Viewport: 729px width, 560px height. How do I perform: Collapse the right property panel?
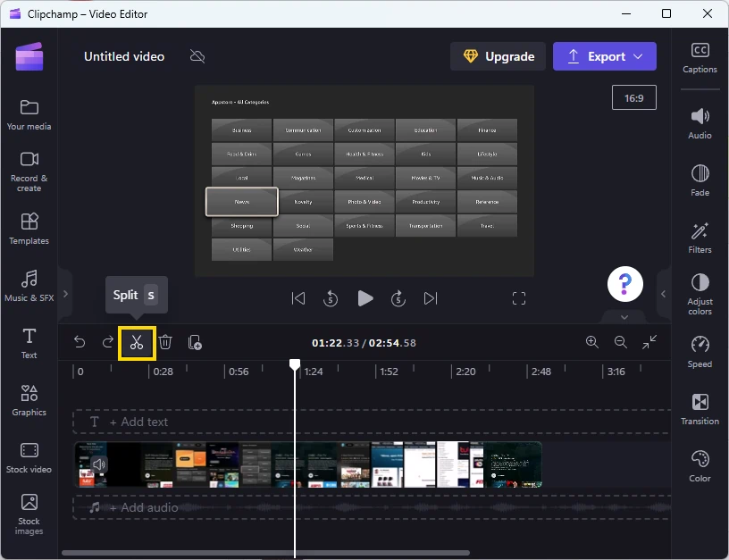click(x=663, y=294)
